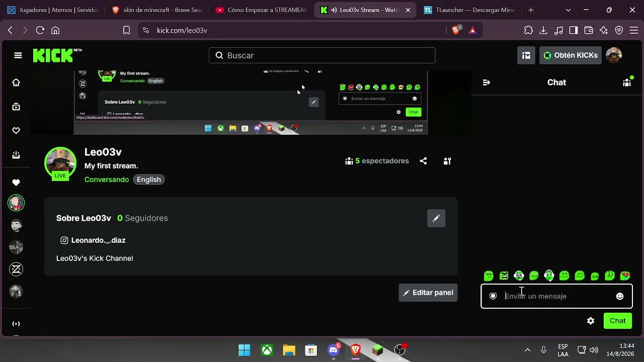Edit the Sobre Leo03v section with the pencil
644x362 pixels.
pyautogui.click(x=436, y=218)
